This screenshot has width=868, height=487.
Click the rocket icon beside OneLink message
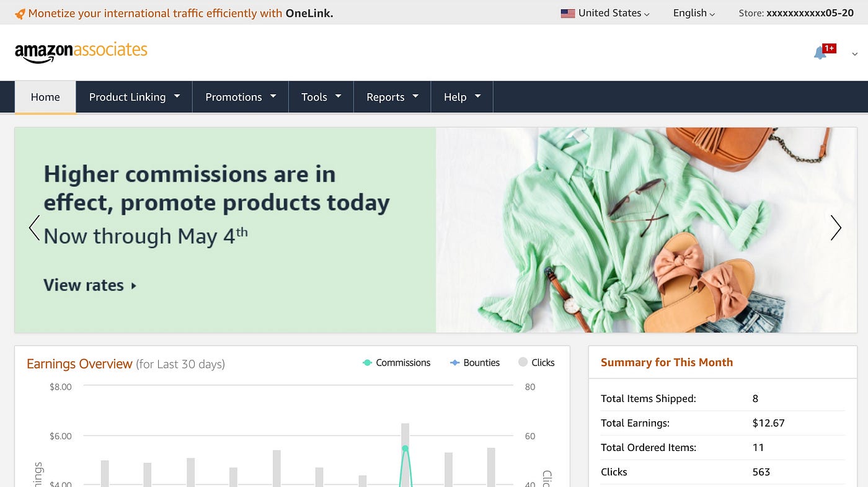(20, 14)
